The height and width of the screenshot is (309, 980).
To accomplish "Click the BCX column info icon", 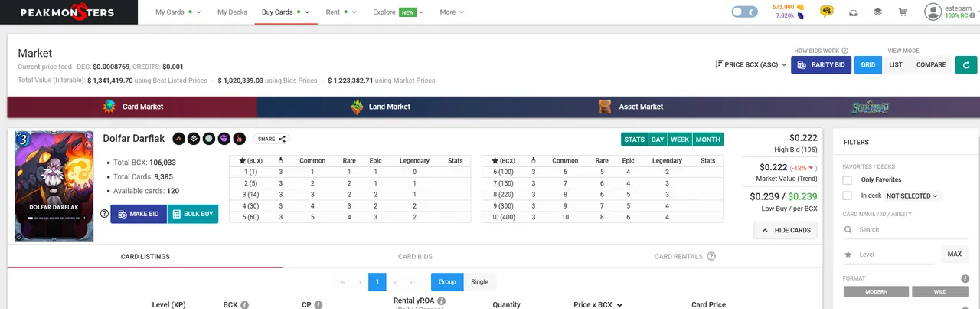I will [245, 305].
